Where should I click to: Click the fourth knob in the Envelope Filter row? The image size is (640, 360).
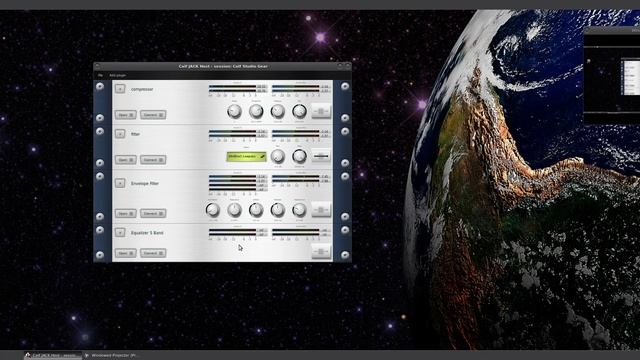tap(278, 210)
